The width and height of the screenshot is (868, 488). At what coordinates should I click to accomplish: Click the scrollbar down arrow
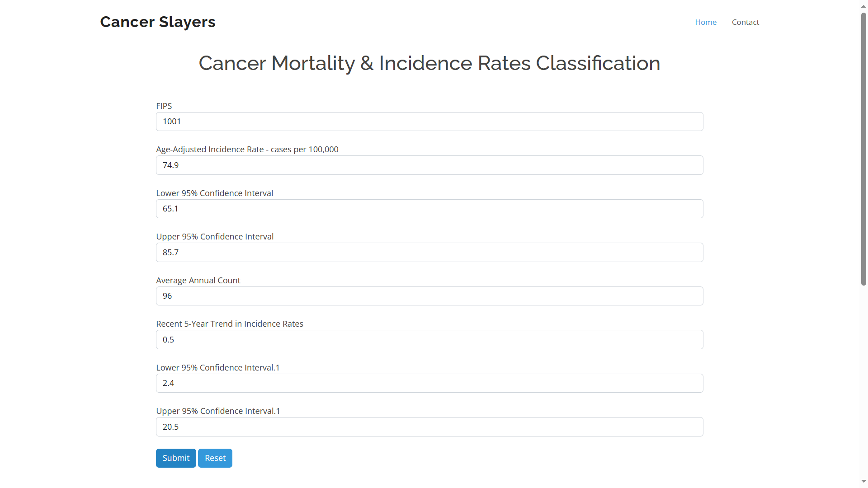click(863, 482)
